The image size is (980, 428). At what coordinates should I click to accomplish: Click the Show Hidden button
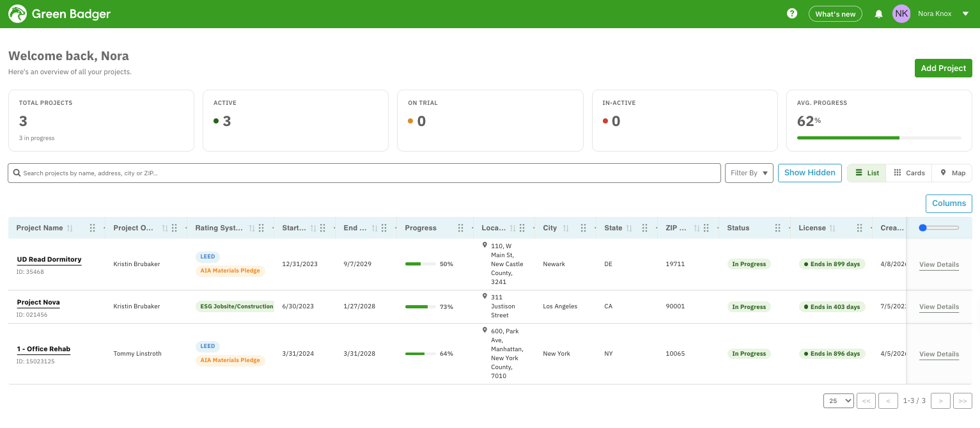tap(810, 173)
